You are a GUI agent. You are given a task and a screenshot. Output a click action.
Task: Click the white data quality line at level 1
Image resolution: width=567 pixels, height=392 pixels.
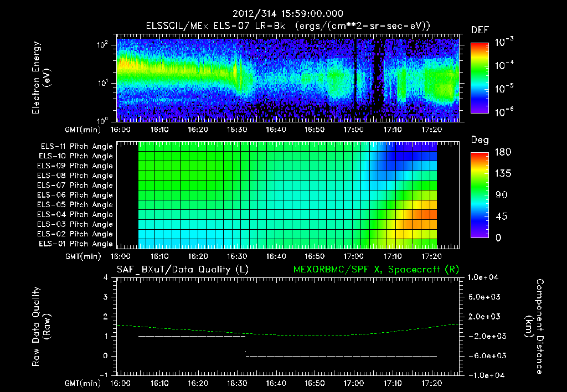pyautogui.click(x=192, y=336)
